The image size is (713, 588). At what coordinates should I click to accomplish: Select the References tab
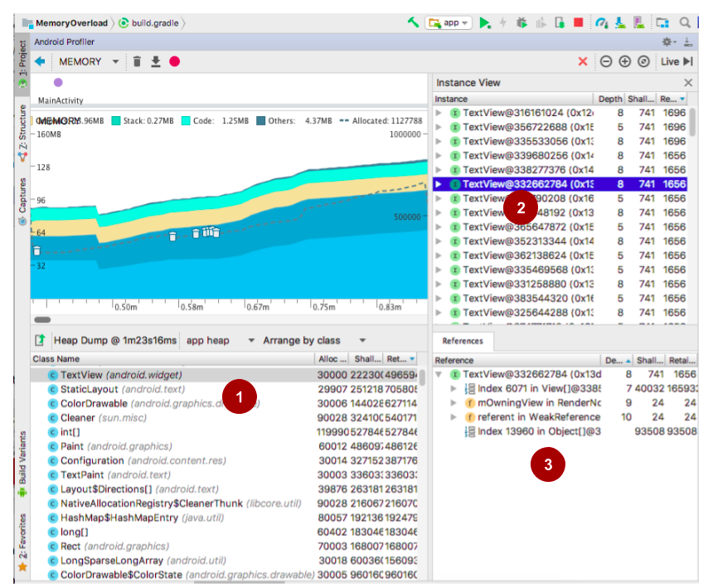(x=463, y=341)
